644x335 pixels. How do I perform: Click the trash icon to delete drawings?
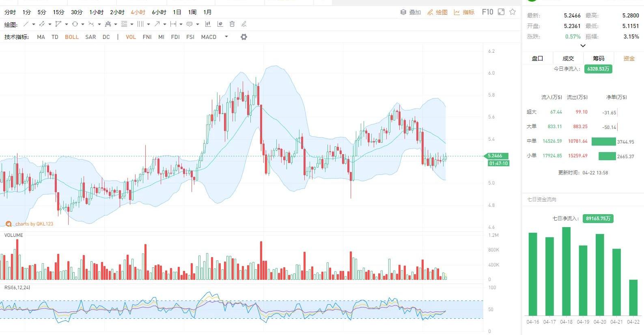(x=232, y=24)
